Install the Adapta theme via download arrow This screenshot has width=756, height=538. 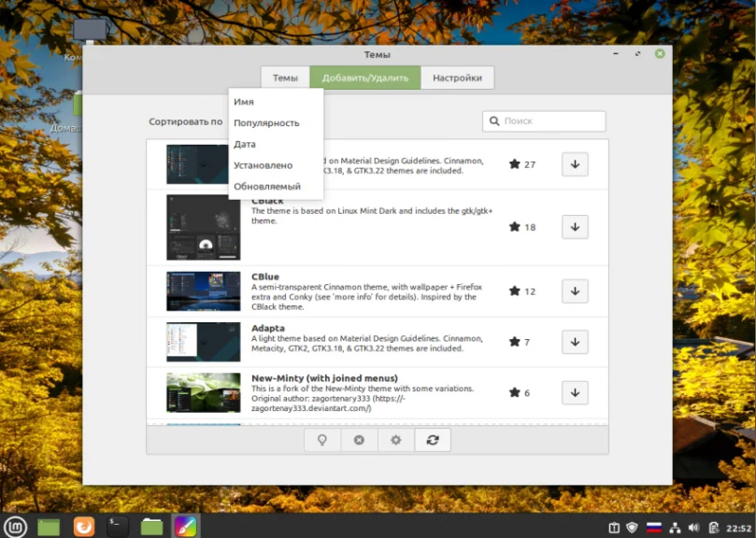(575, 342)
